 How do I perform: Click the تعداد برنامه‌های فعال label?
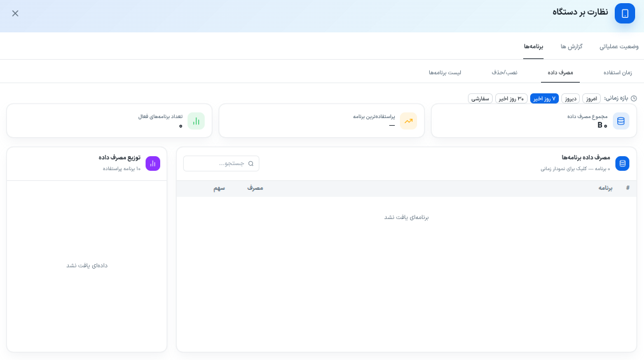[160, 116]
